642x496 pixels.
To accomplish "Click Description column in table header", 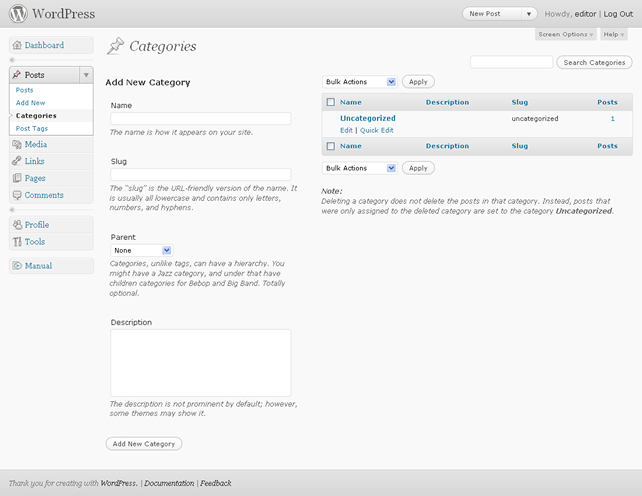I will (x=447, y=102).
